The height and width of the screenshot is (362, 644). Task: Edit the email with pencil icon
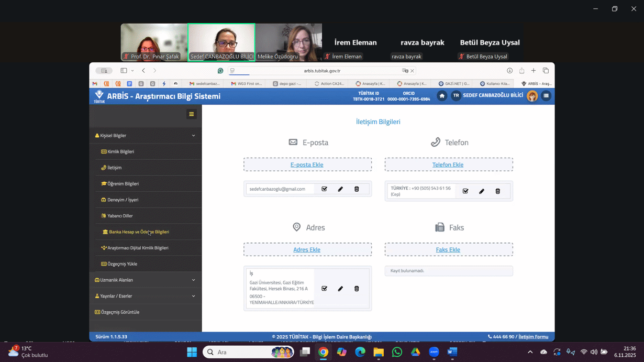[x=340, y=189]
